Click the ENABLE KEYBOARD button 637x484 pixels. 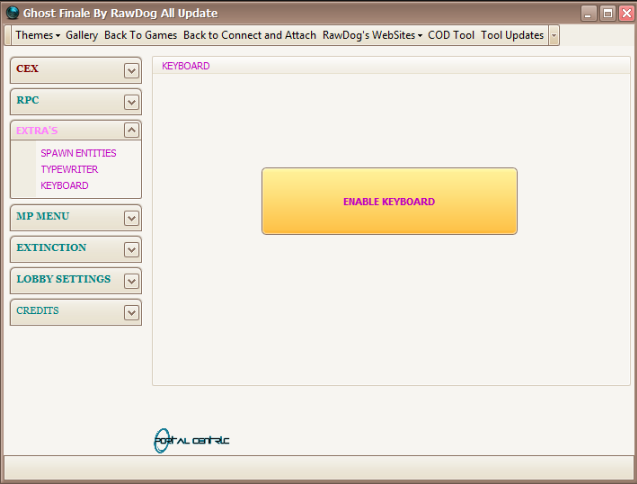coord(389,201)
